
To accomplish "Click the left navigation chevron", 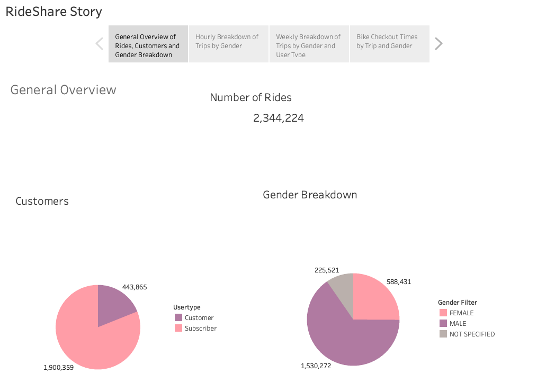I will 99,43.
